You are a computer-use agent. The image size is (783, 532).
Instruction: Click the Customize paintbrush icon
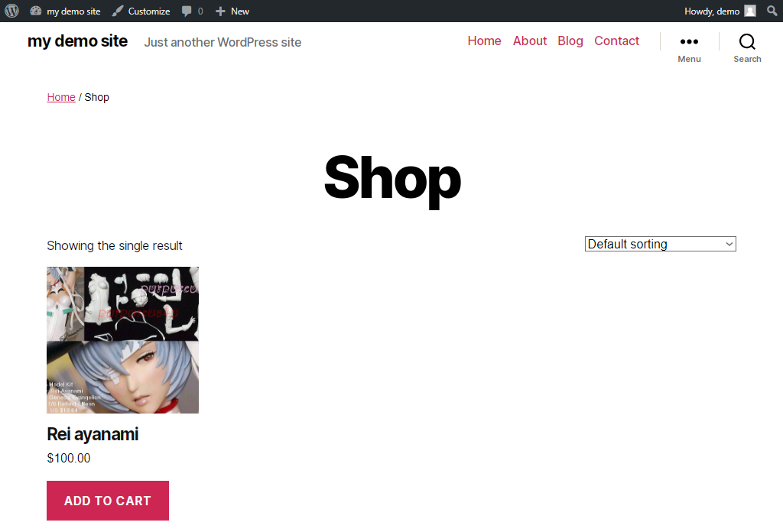tap(117, 11)
